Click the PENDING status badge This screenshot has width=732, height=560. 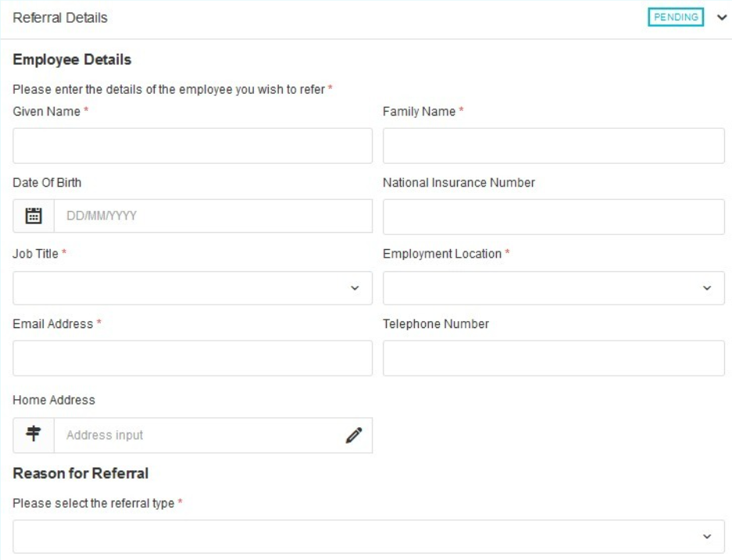click(x=676, y=17)
